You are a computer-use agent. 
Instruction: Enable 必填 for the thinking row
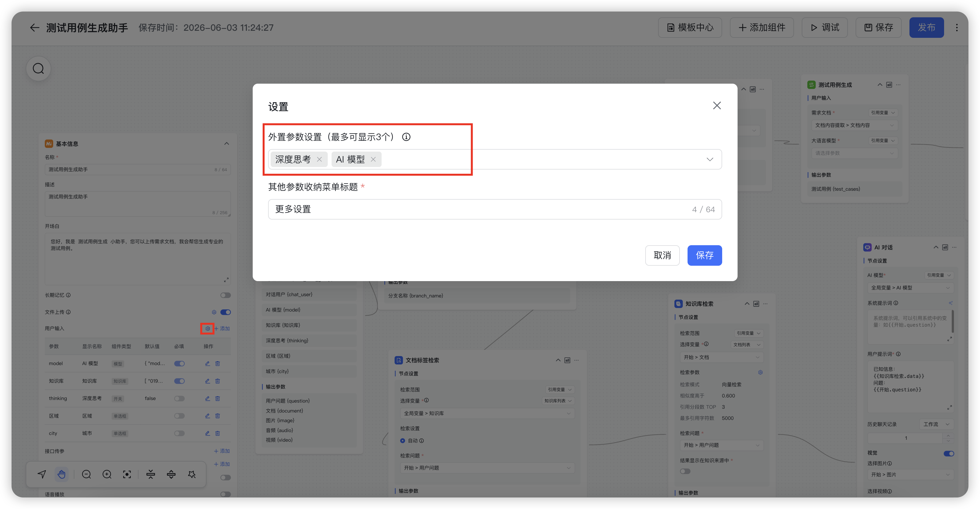tap(179, 398)
